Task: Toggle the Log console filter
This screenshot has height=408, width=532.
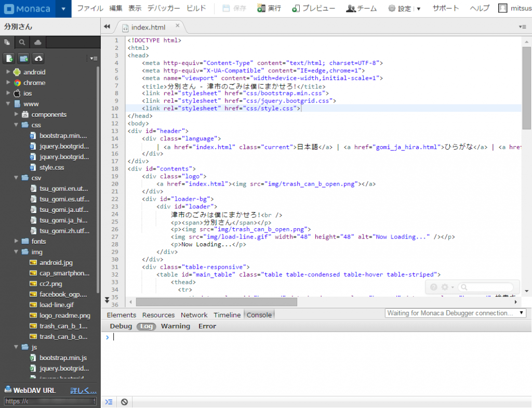Action: click(x=147, y=326)
